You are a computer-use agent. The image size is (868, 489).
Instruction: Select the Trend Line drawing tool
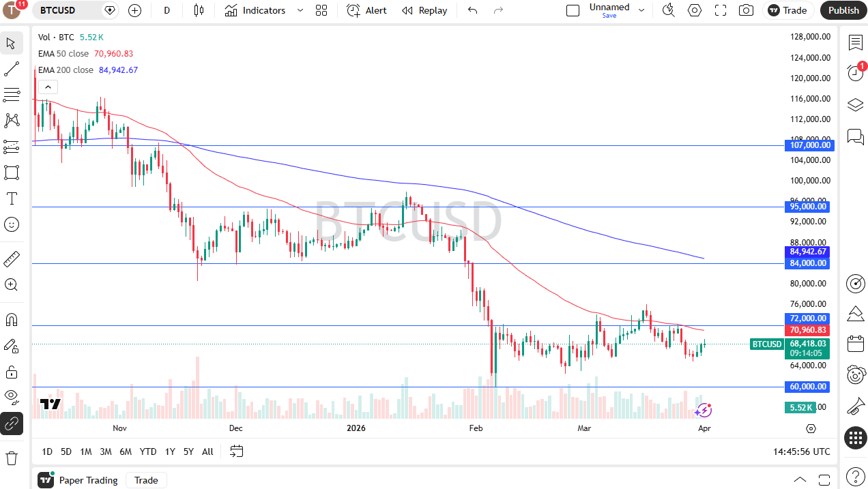coord(11,68)
